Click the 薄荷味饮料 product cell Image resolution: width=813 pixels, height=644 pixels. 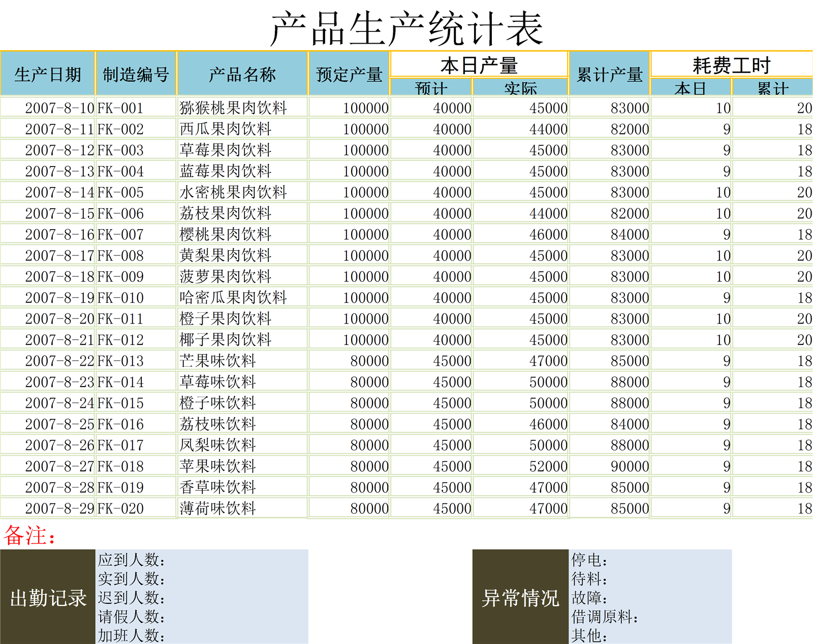click(x=217, y=508)
